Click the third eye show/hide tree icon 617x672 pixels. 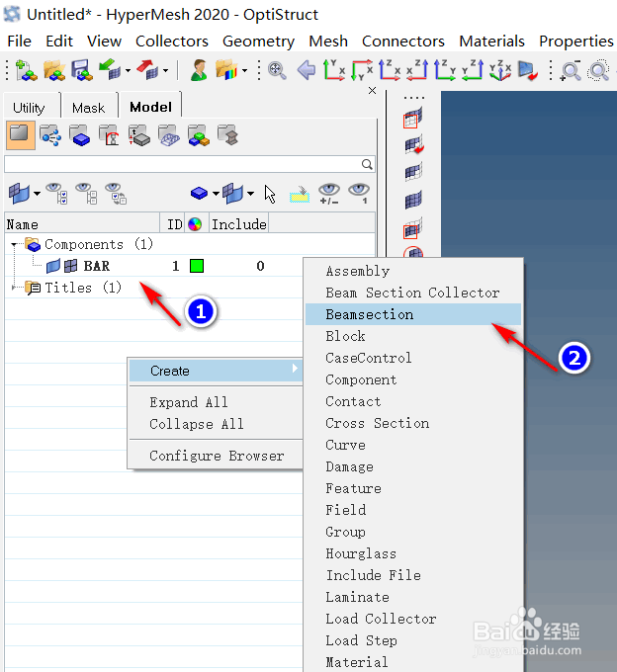coord(116,194)
